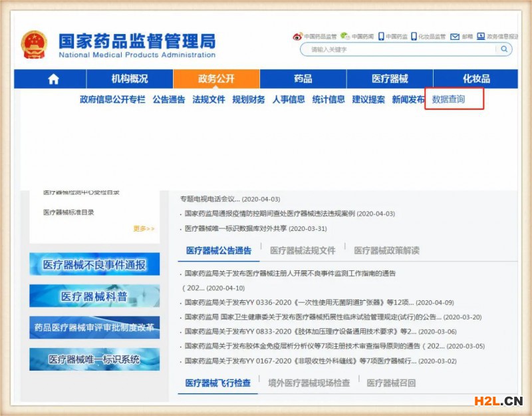Open the 医疗器械科普 banner

coord(94,296)
